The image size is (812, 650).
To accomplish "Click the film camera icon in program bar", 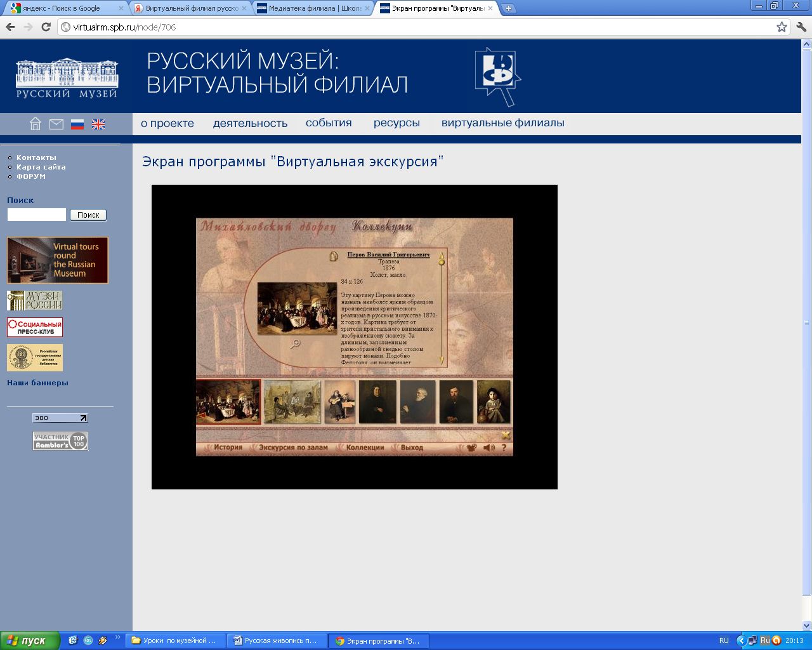I will click(x=471, y=448).
